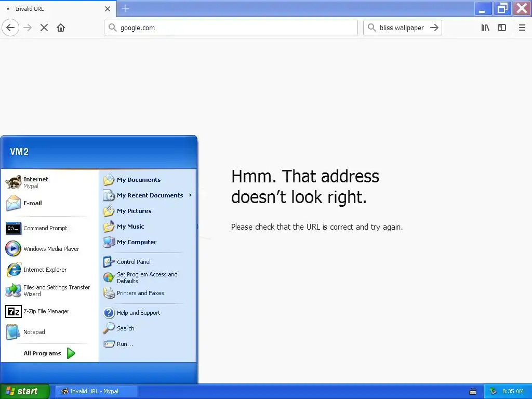This screenshot has height=399, width=532.
Task: Minimize the Mypal browser window
Action: 483,8
